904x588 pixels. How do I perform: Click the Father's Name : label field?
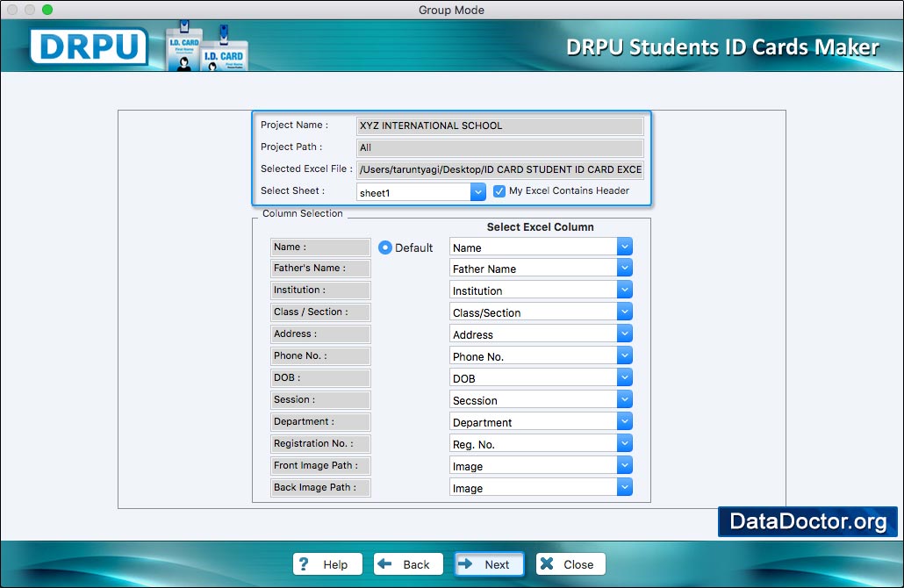coord(320,268)
